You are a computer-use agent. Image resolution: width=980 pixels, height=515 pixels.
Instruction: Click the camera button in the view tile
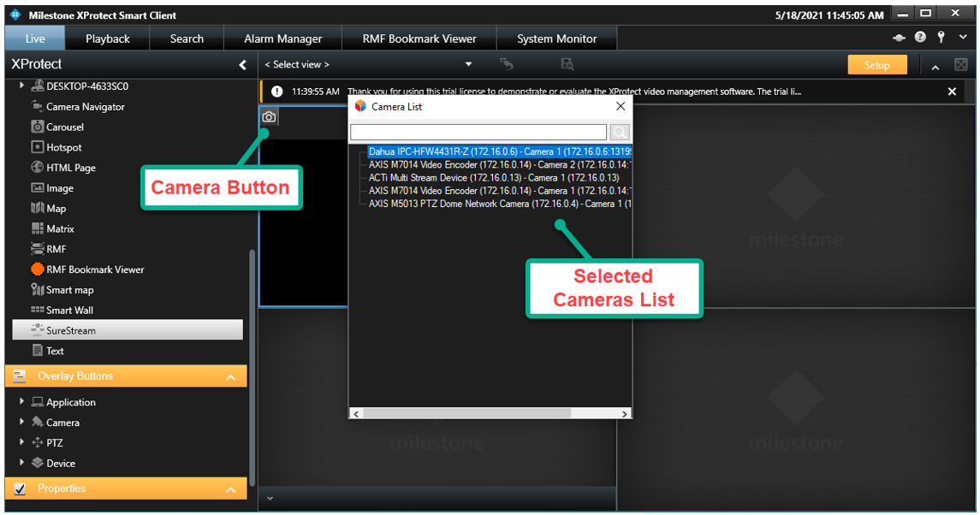269,117
